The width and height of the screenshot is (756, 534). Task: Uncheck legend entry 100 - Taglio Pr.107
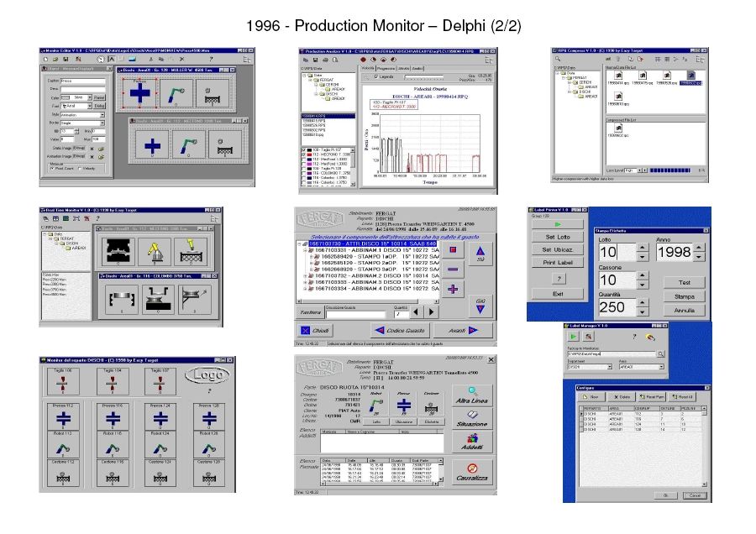[x=303, y=150]
